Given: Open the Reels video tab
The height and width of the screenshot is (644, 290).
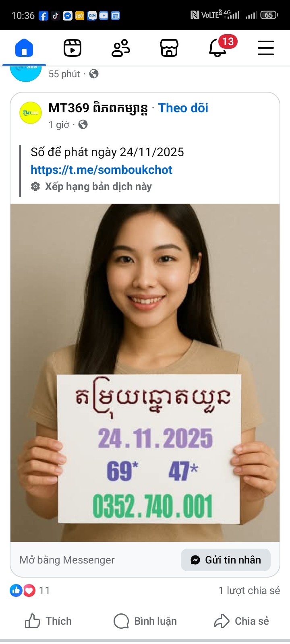Looking at the screenshot, I should point(72,48).
